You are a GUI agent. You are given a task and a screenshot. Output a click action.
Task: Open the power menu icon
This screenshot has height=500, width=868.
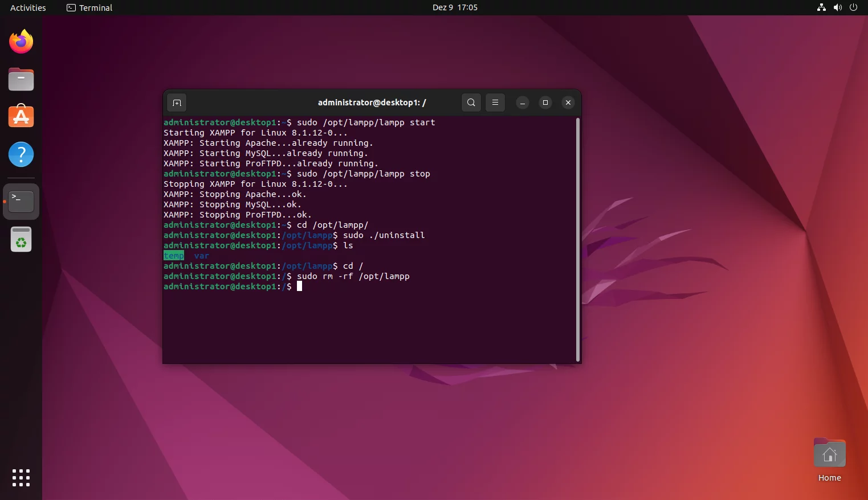pyautogui.click(x=853, y=7)
